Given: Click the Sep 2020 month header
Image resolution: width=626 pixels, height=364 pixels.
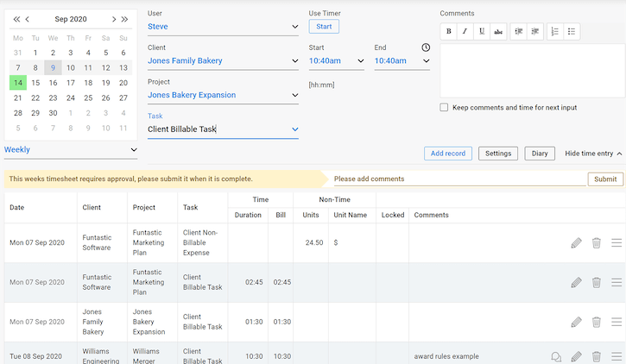Looking at the screenshot, I should click(71, 19).
